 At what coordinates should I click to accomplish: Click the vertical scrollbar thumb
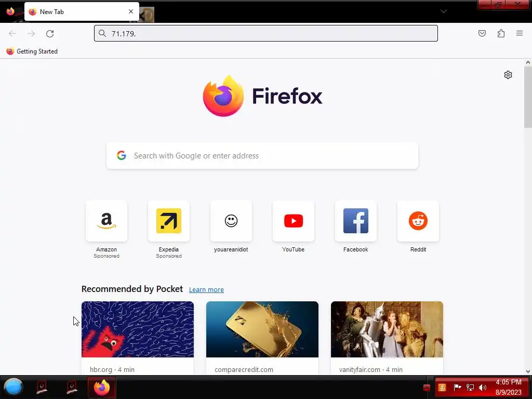coord(528,97)
